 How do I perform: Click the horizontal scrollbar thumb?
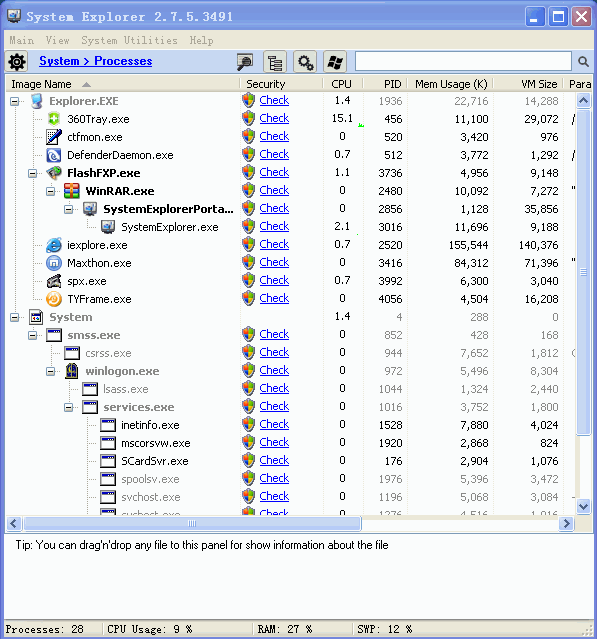(x=192, y=523)
